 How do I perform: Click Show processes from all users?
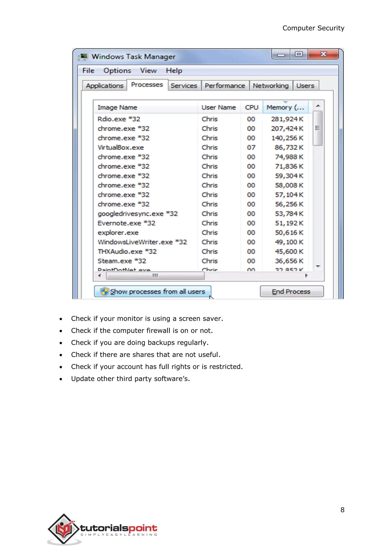[x=153, y=291]
